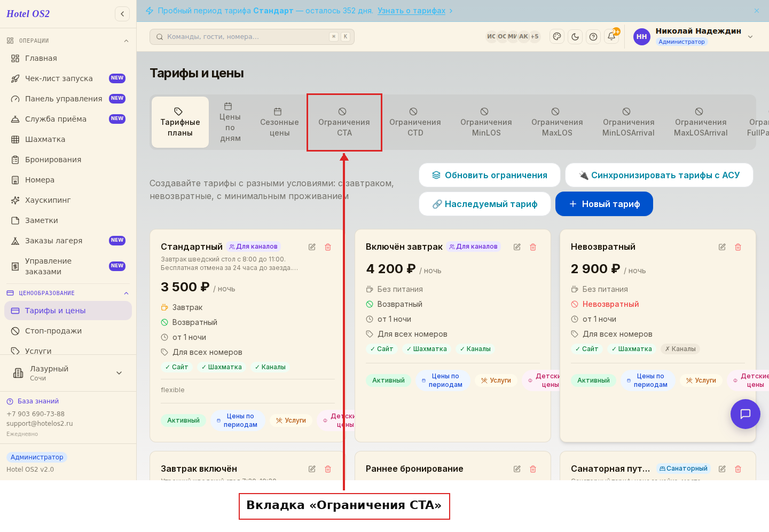The height and width of the screenshot is (532, 769).
Task: Click the НН user avatar
Action: [x=642, y=37]
